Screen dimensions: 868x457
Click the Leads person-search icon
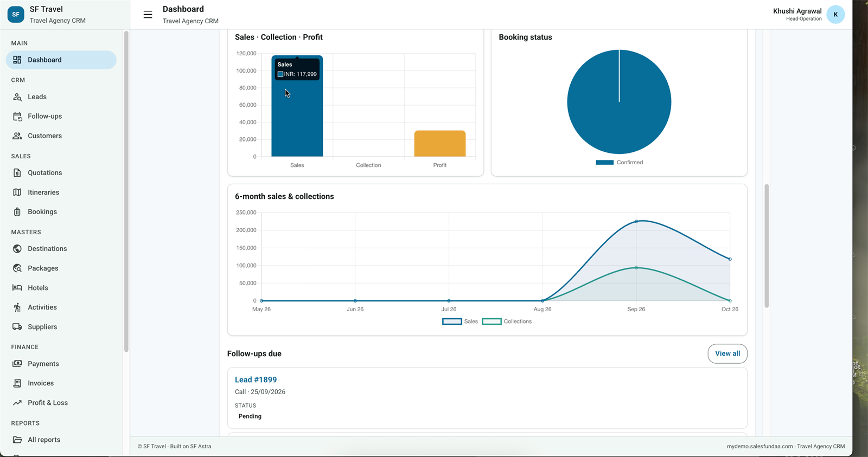[17, 97]
